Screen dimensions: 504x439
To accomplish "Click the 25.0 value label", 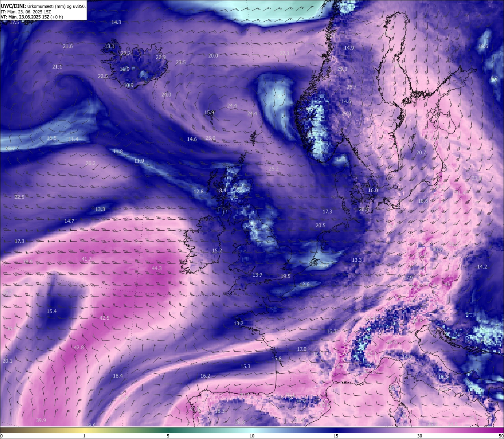I will [x=210, y=138].
